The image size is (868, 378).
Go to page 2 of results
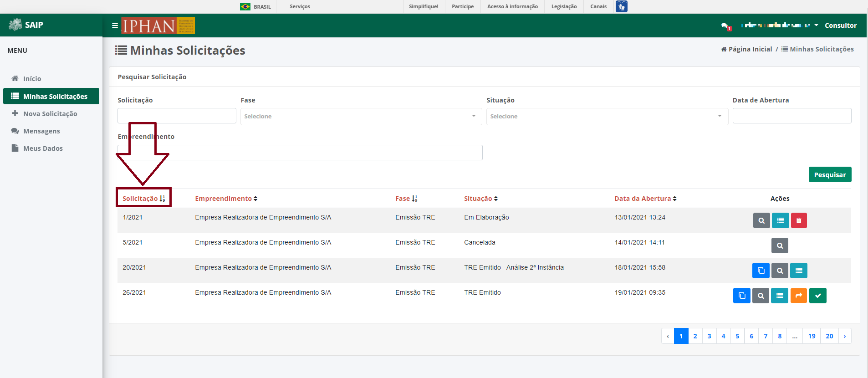point(695,336)
